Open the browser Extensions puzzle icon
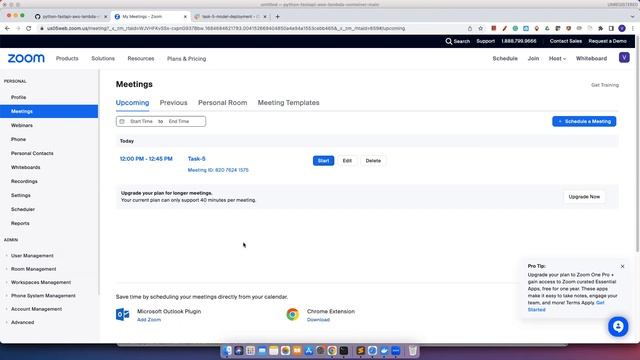This screenshot has width=640, height=360. pos(600,28)
